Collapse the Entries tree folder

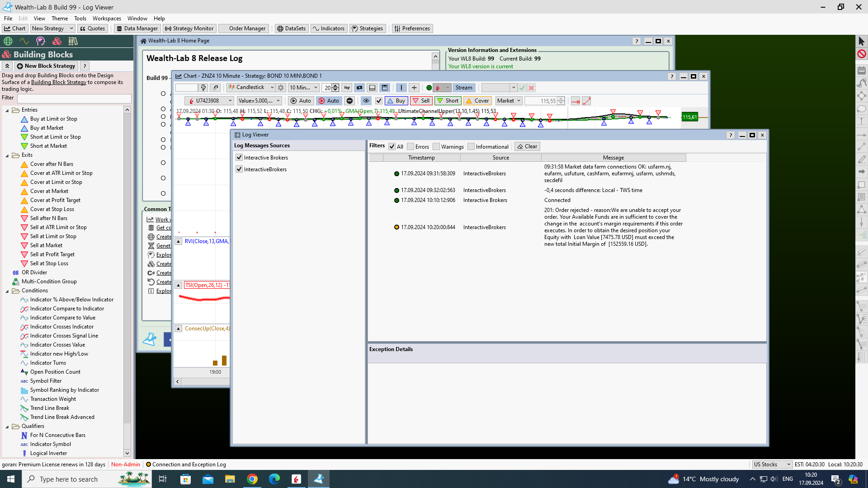click(x=7, y=110)
